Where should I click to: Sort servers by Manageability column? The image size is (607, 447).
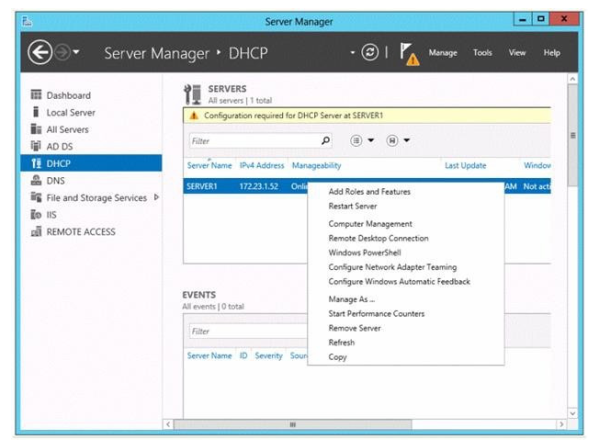(x=316, y=165)
